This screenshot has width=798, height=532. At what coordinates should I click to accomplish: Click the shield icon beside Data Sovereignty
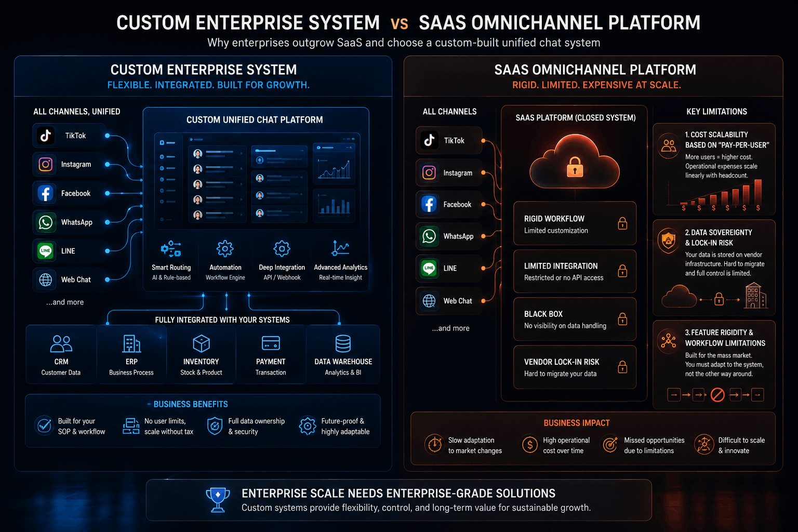[668, 241]
